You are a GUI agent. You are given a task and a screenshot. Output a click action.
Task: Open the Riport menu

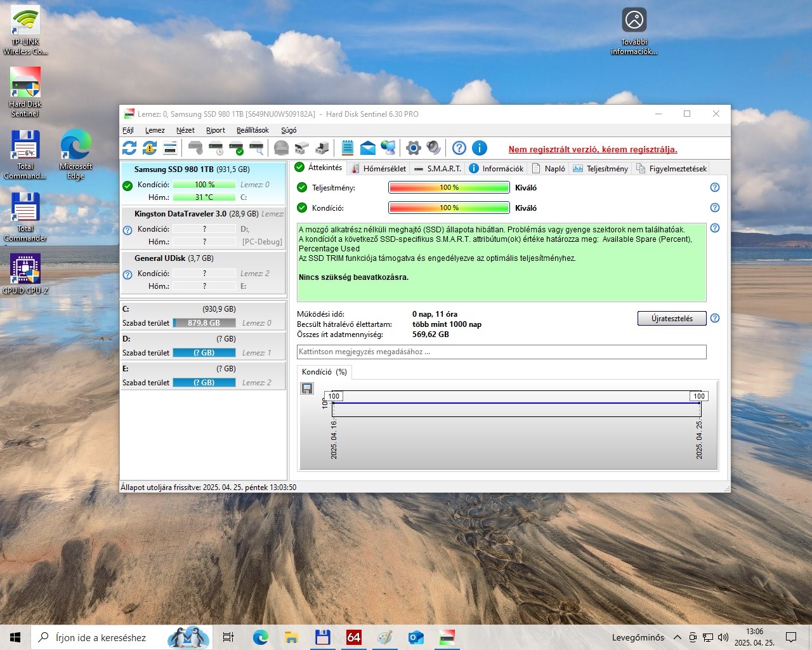pyautogui.click(x=216, y=130)
